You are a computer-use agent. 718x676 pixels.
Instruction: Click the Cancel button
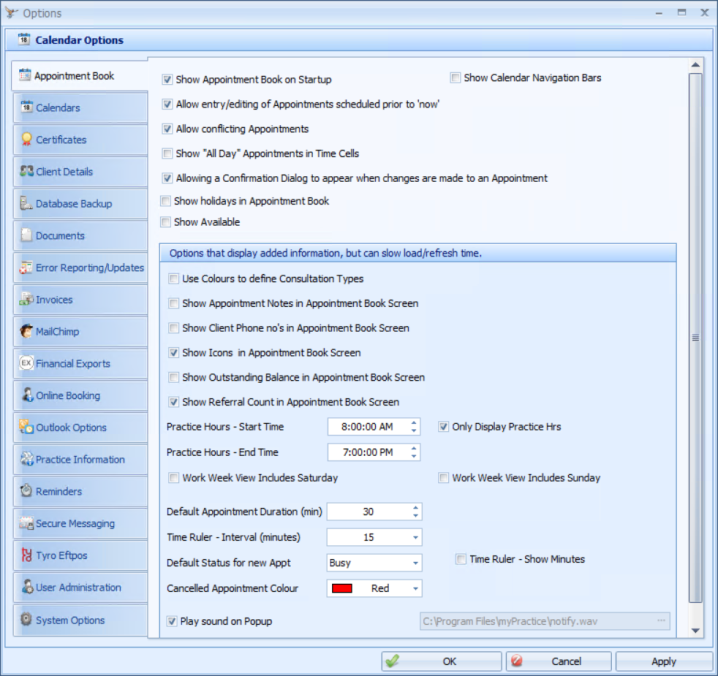coord(559,661)
